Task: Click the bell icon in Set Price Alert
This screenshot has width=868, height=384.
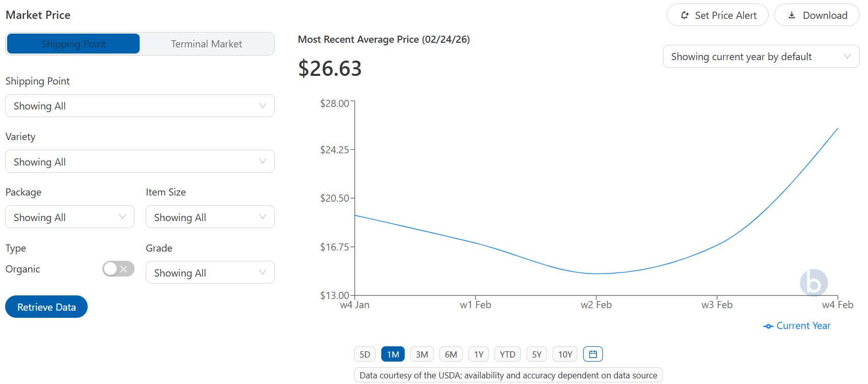Action: (685, 15)
